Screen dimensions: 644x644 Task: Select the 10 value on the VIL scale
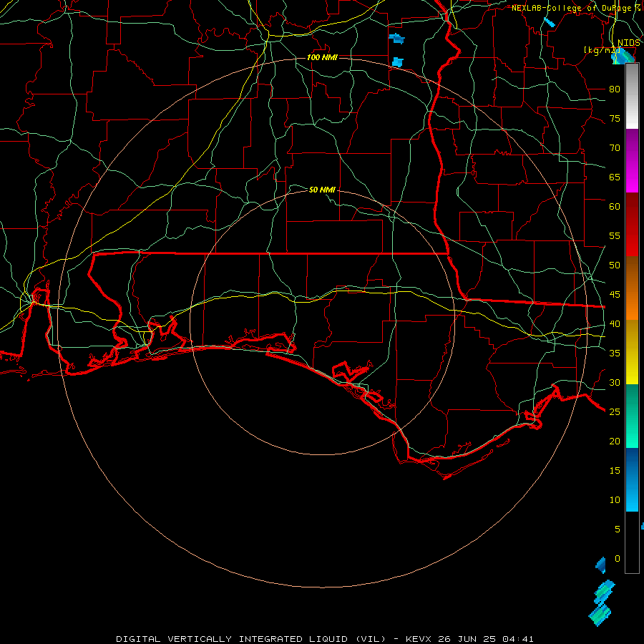(615, 500)
